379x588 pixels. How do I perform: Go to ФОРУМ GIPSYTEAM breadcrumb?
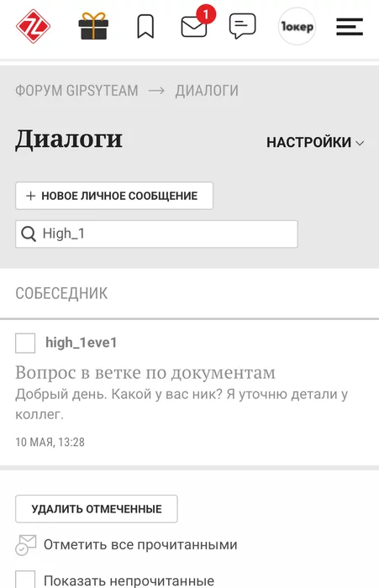pos(76,91)
